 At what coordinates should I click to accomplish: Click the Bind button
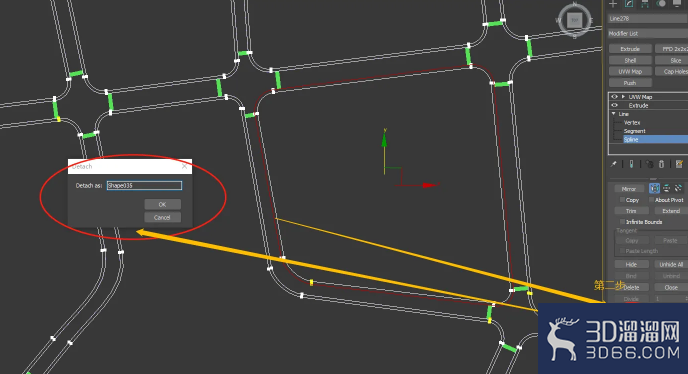[x=631, y=276]
